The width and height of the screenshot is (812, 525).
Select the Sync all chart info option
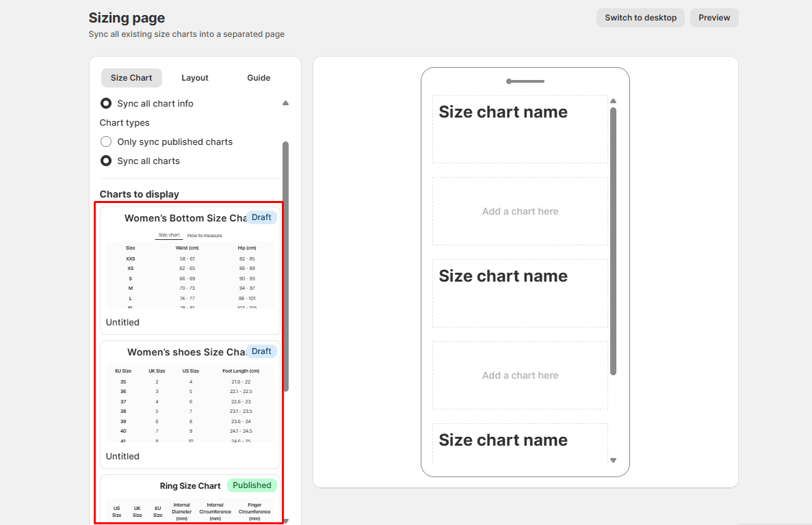(106, 104)
